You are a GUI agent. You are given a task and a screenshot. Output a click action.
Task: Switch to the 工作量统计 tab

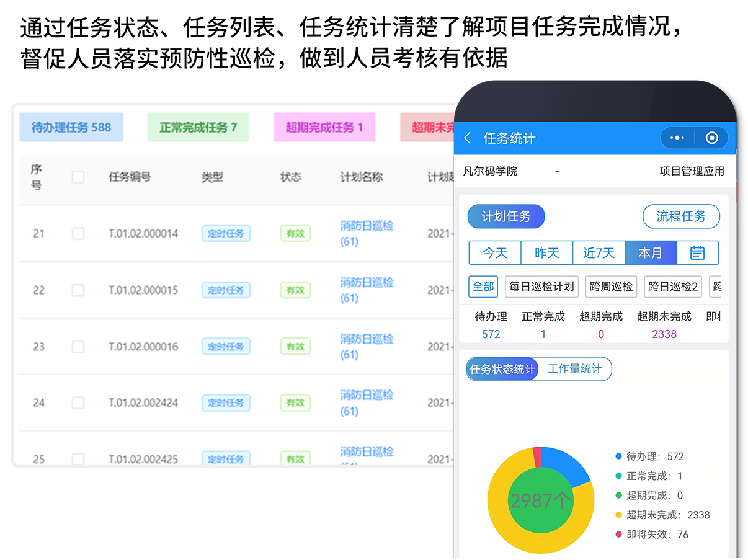coord(576,369)
